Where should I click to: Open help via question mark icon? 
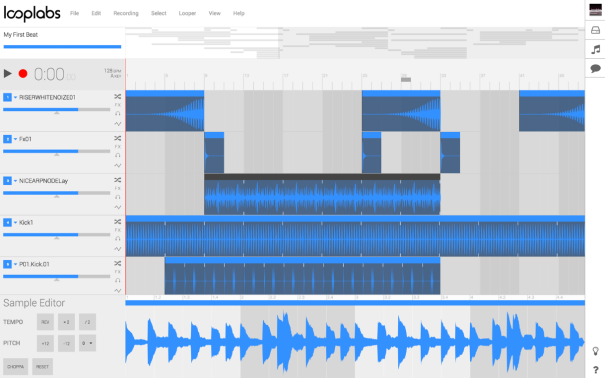coord(596,370)
